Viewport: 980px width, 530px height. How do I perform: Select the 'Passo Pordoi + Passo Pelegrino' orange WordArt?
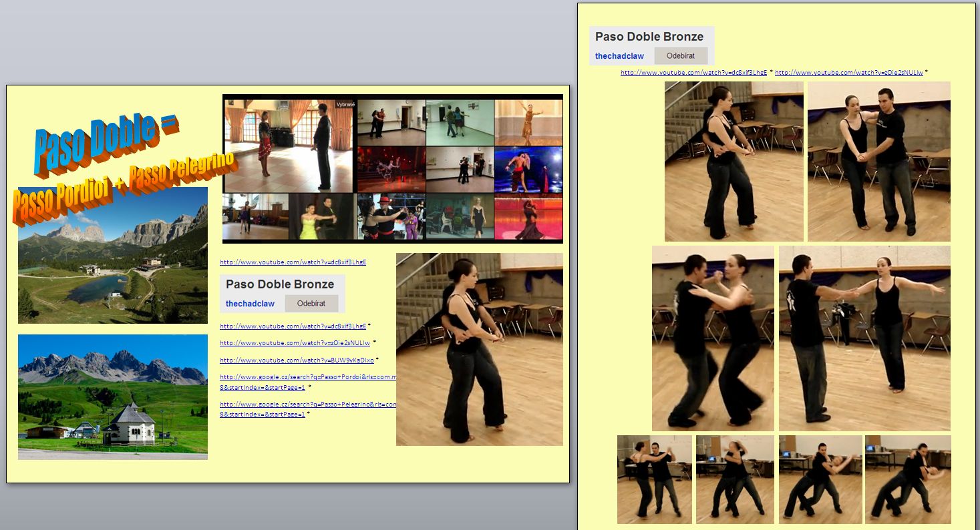click(x=124, y=189)
